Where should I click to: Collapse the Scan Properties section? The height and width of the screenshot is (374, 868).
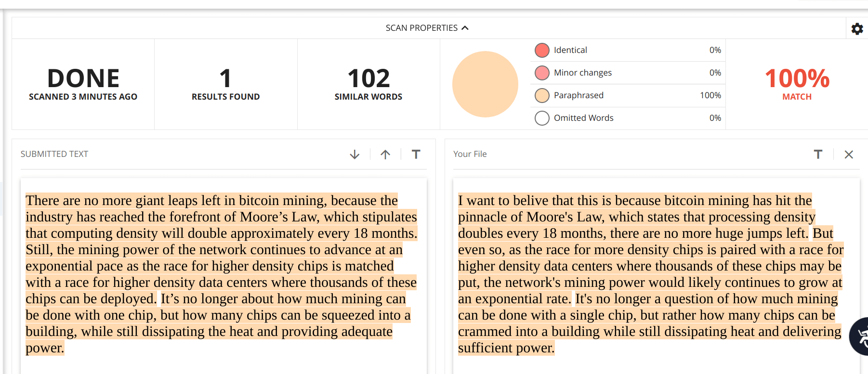click(x=427, y=28)
